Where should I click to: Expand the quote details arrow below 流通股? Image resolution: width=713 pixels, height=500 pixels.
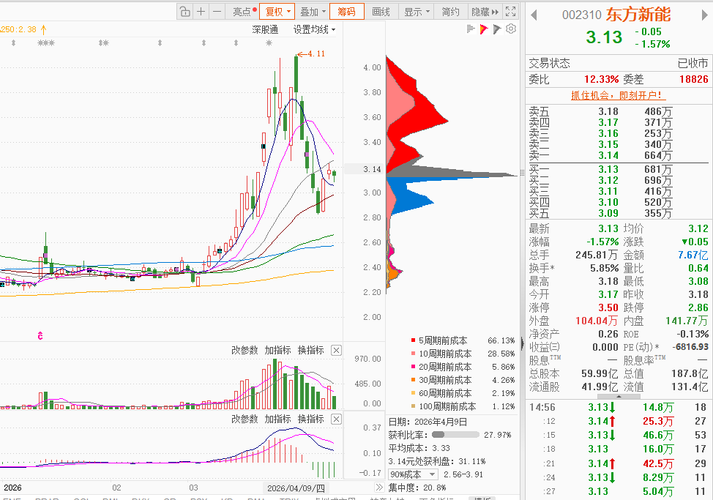(x=619, y=397)
